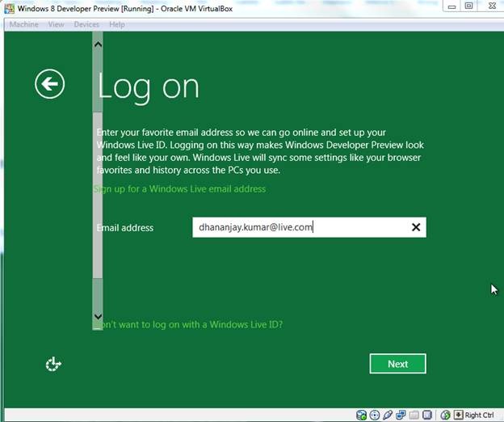Click the scrollbar down arrow

pyautogui.click(x=98, y=317)
